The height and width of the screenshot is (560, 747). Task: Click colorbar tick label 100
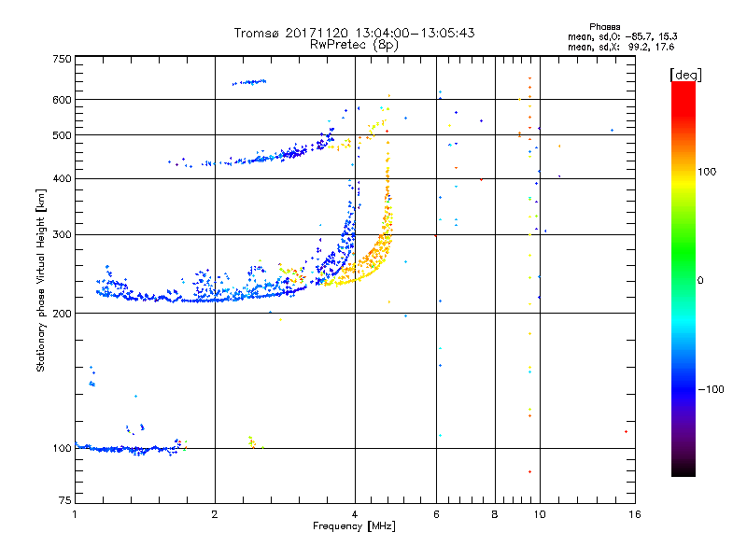click(x=707, y=172)
